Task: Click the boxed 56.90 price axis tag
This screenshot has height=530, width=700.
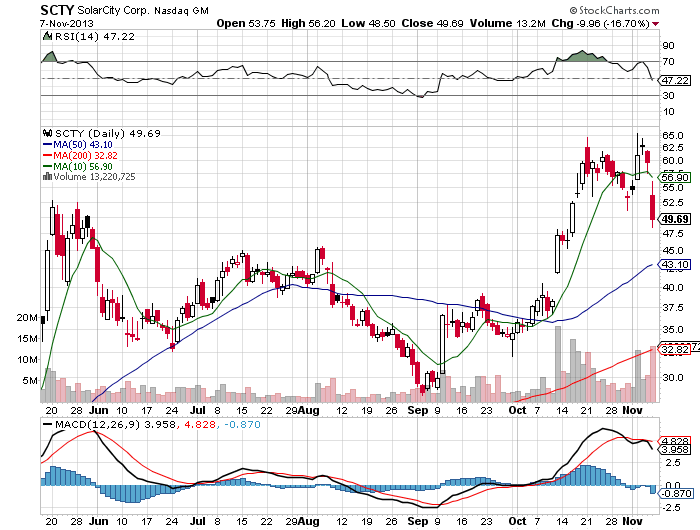Action: pyautogui.click(x=675, y=177)
